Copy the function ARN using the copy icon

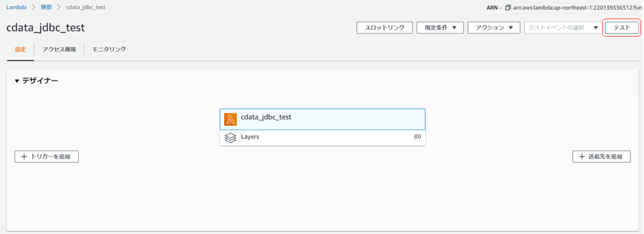pos(508,8)
